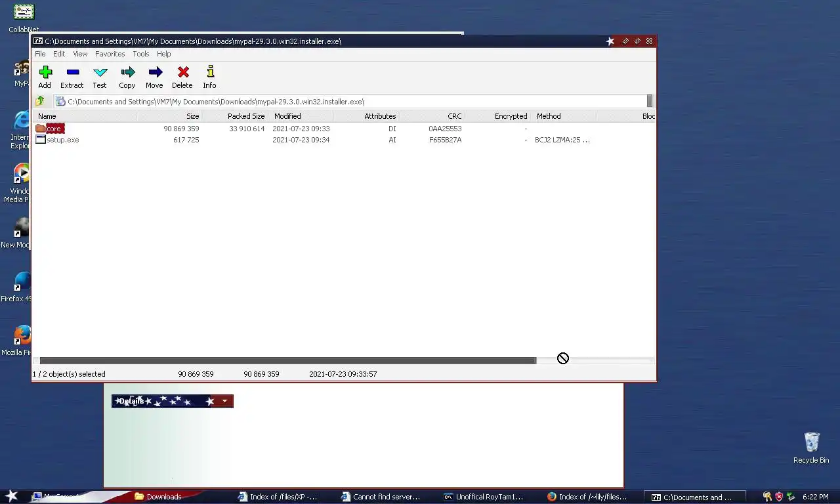Click the red Delete toolbar icon

coord(183,72)
